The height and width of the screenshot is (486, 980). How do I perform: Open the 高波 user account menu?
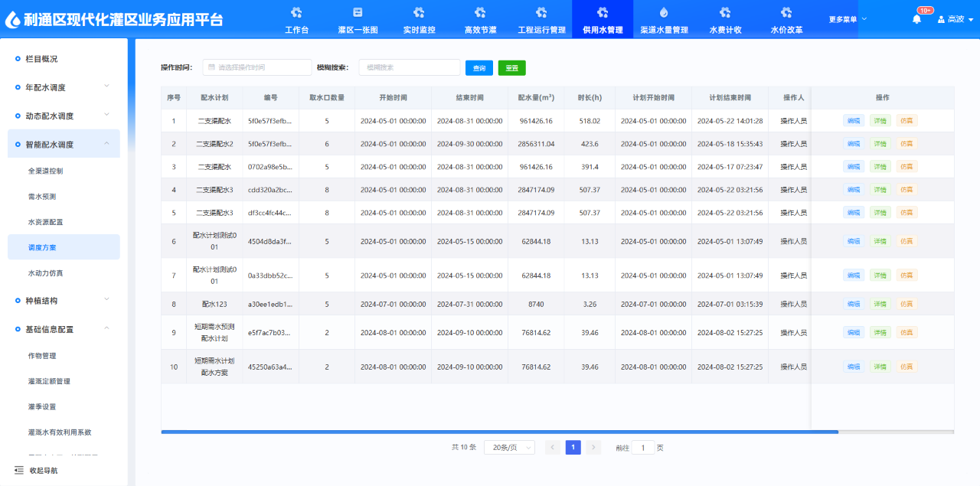click(x=955, y=19)
